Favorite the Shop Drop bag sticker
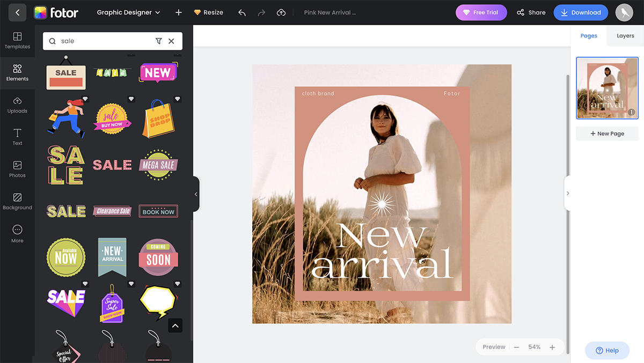The height and width of the screenshot is (363, 644). (178, 99)
